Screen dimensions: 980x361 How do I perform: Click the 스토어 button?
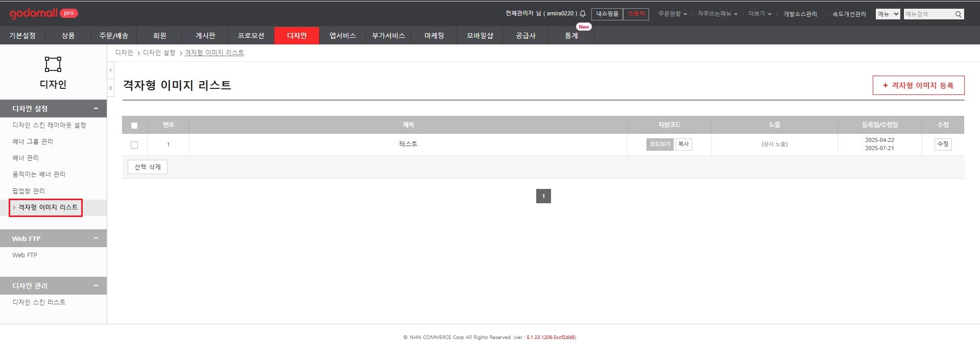636,14
